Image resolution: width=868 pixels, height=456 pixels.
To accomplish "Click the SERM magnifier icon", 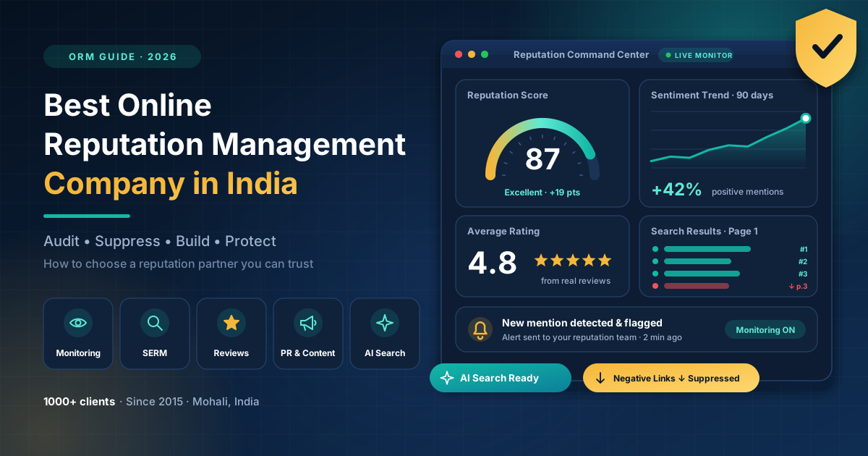I will point(155,323).
